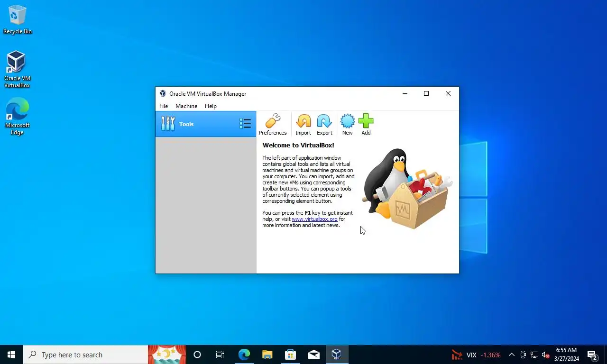Click the green Add machine icon
The height and width of the screenshot is (364, 607).
(x=366, y=125)
